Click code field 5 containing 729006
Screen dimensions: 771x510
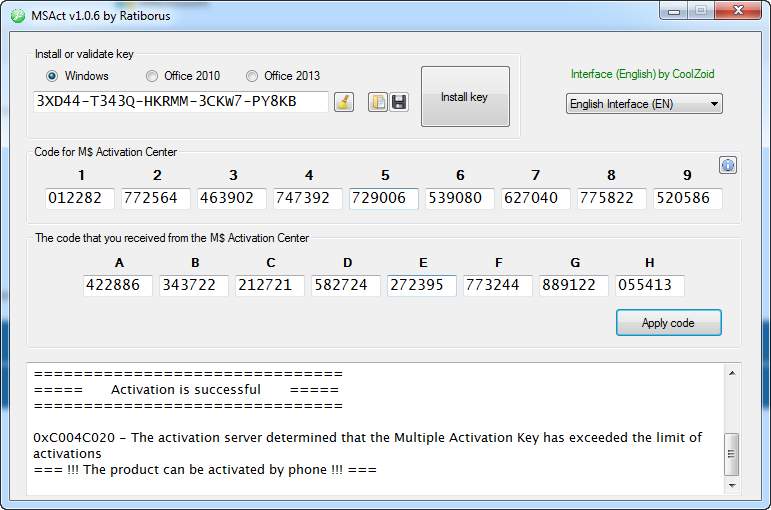tap(384, 198)
